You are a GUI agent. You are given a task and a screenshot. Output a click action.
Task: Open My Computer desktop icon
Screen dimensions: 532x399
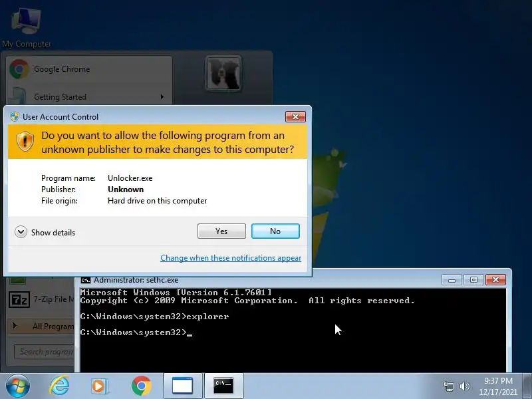(x=27, y=28)
